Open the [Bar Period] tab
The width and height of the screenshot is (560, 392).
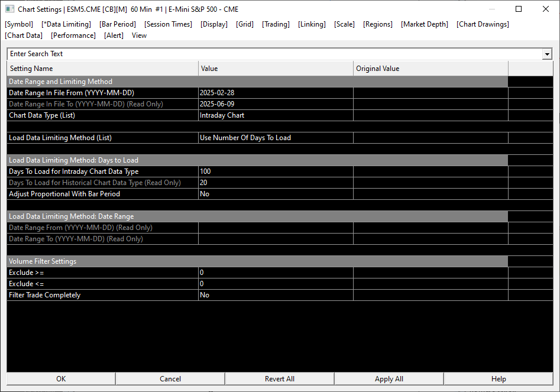click(118, 24)
